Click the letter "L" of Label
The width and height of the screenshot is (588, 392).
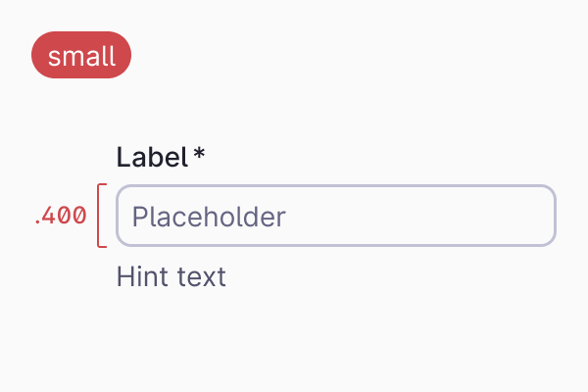click(x=122, y=157)
